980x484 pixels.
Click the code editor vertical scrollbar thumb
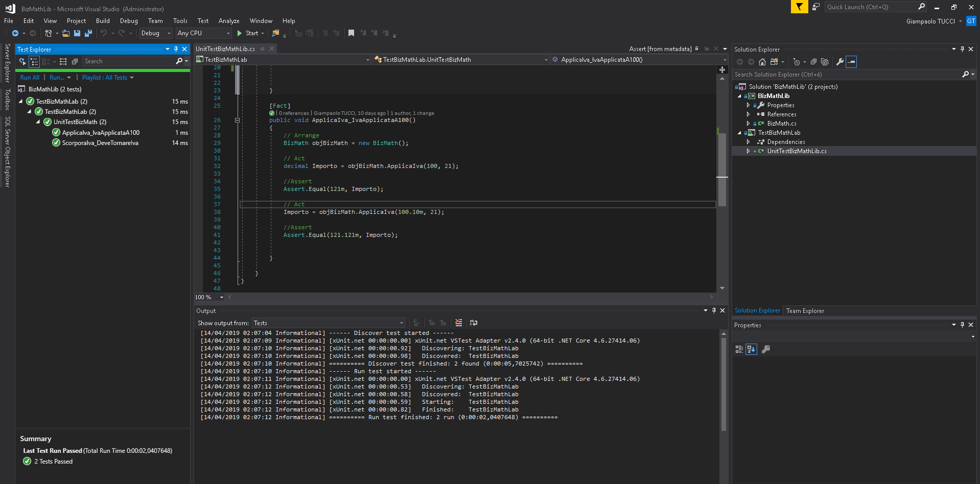(722, 170)
